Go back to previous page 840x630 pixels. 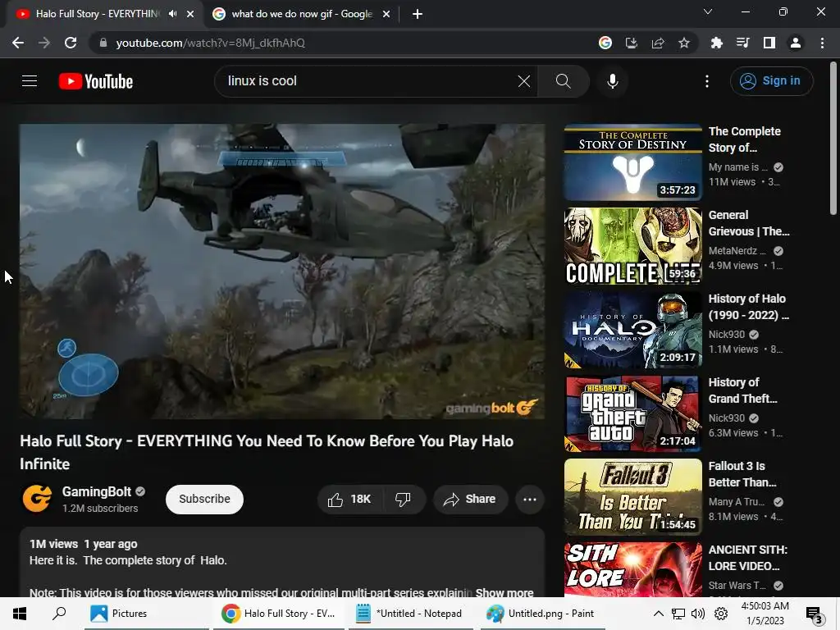click(x=18, y=43)
